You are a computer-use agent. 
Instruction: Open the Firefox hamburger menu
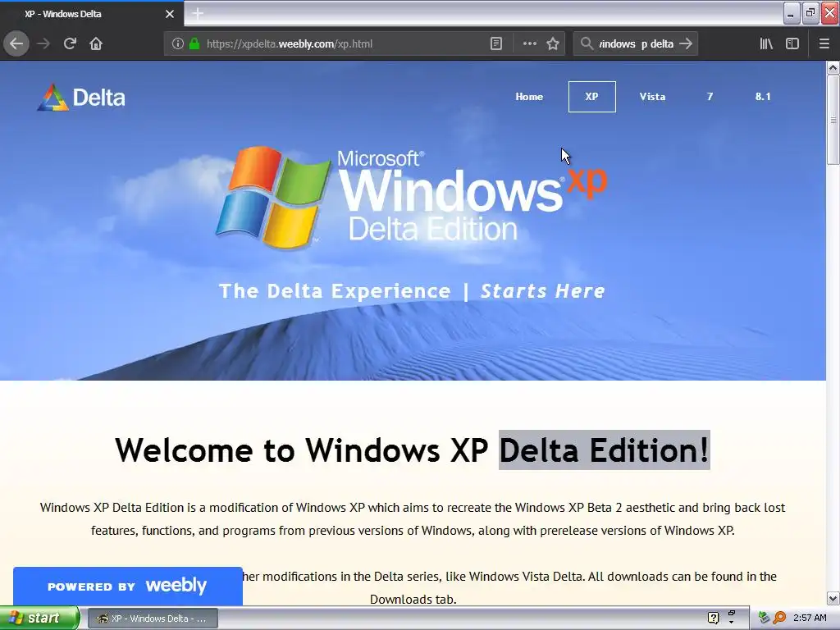[x=824, y=43]
